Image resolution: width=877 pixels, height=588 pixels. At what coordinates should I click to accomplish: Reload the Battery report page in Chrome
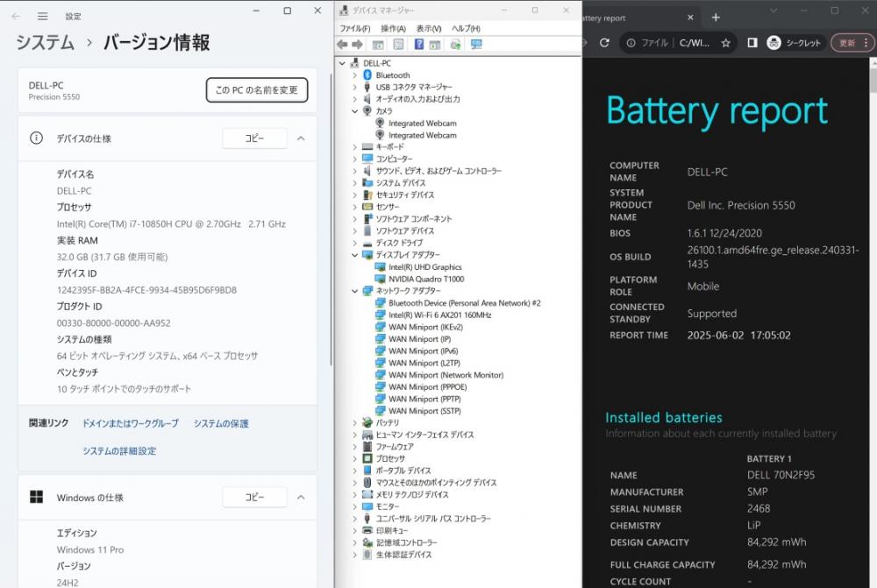coord(604,42)
